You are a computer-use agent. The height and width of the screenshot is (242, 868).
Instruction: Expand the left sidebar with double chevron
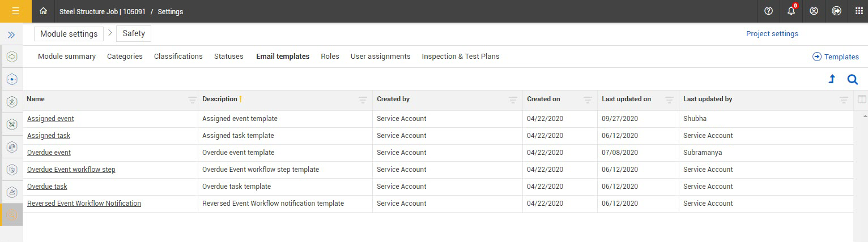11,34
